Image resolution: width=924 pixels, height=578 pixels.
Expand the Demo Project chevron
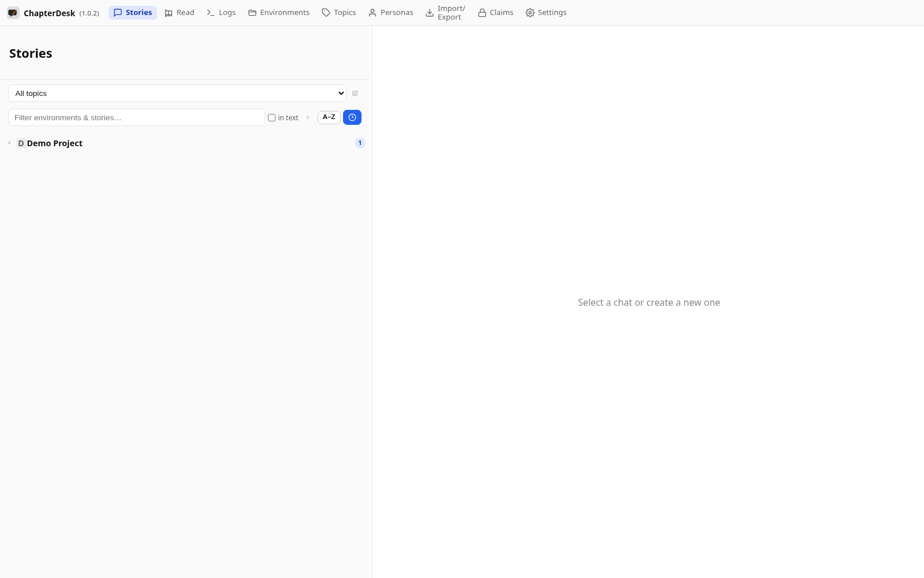[x=9, y=143]
